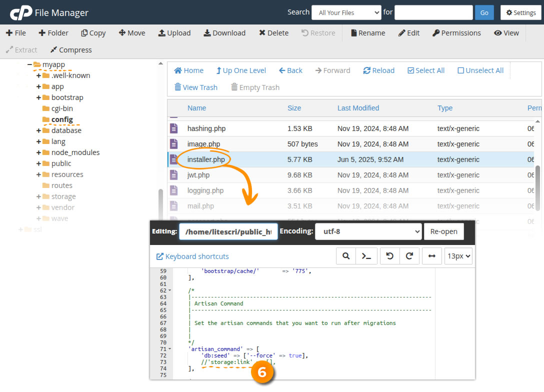Viewport: 544px width, 392px height.
Task: Select the hashing.php file
Action: pos(350,128)
